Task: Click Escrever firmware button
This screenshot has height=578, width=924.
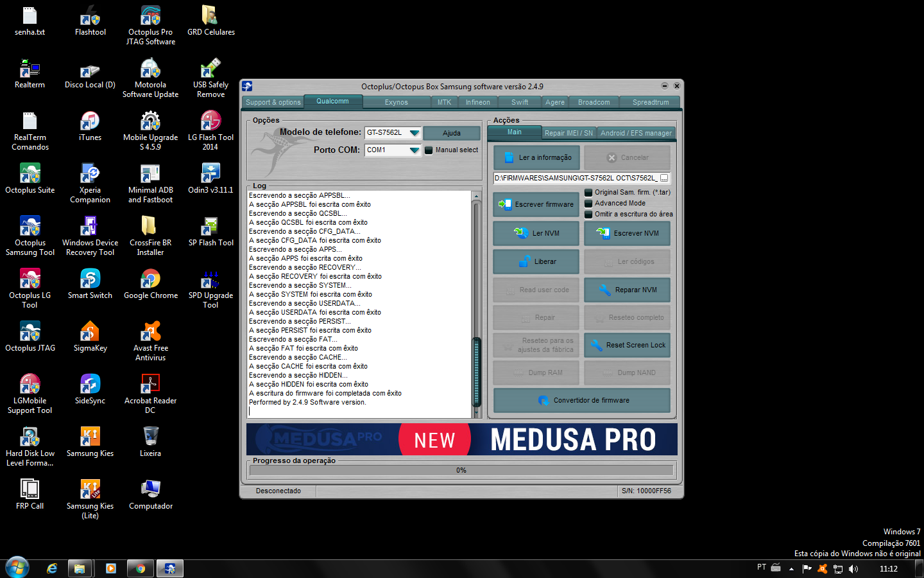Action: (x=537, y=204)
